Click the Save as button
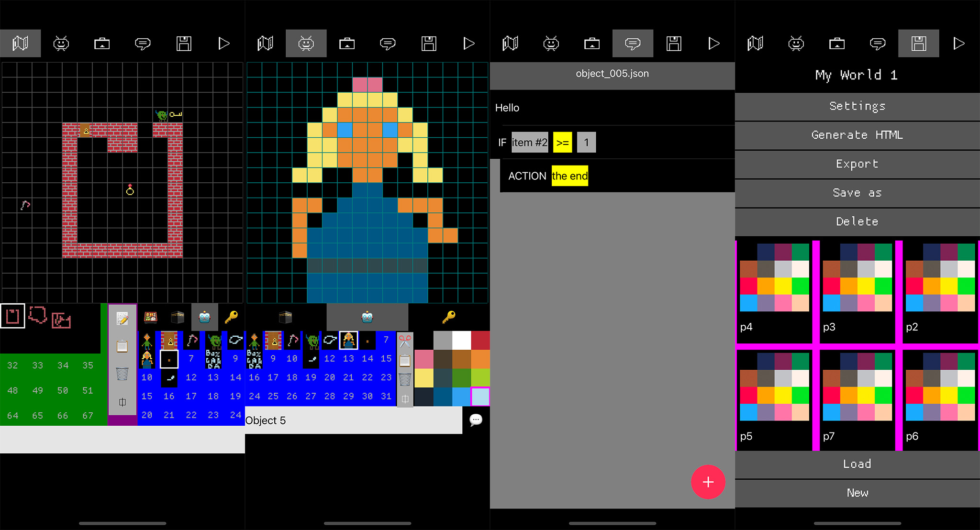The width and height of the screenshot is (980, 530). [x=857, y=193]
